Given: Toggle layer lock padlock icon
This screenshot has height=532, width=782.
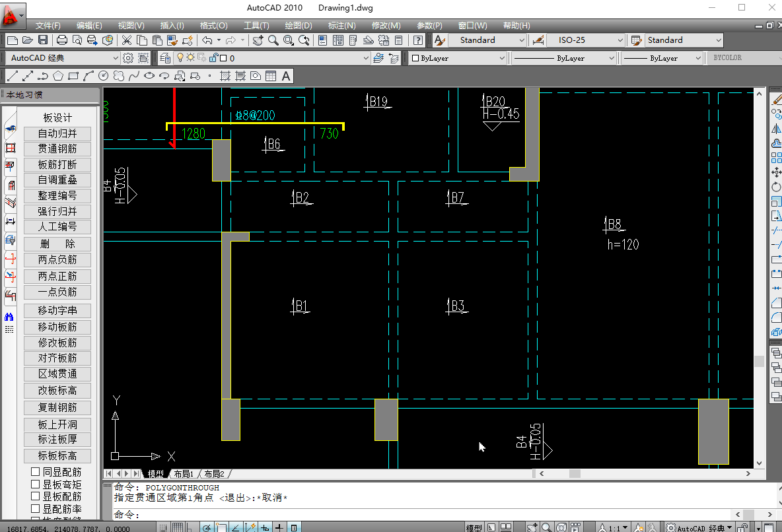Looking at the screenshot, I should point(213,58).
